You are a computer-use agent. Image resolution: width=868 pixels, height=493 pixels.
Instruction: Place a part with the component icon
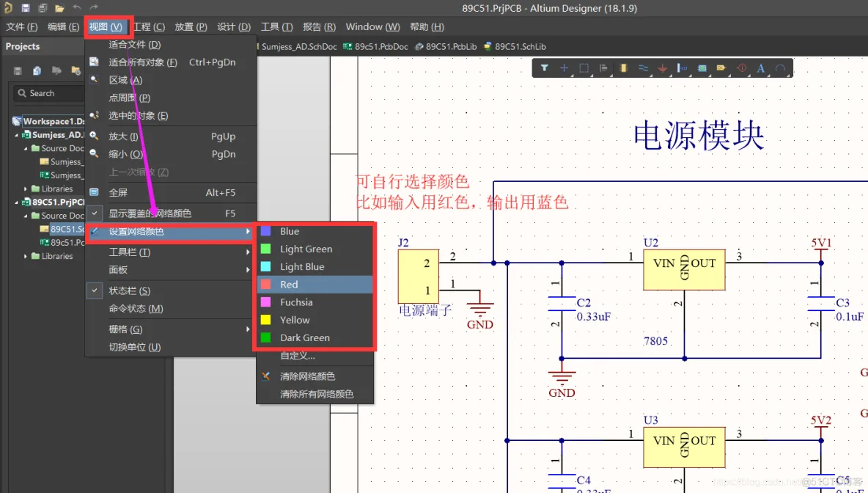[x=623, y=68]
